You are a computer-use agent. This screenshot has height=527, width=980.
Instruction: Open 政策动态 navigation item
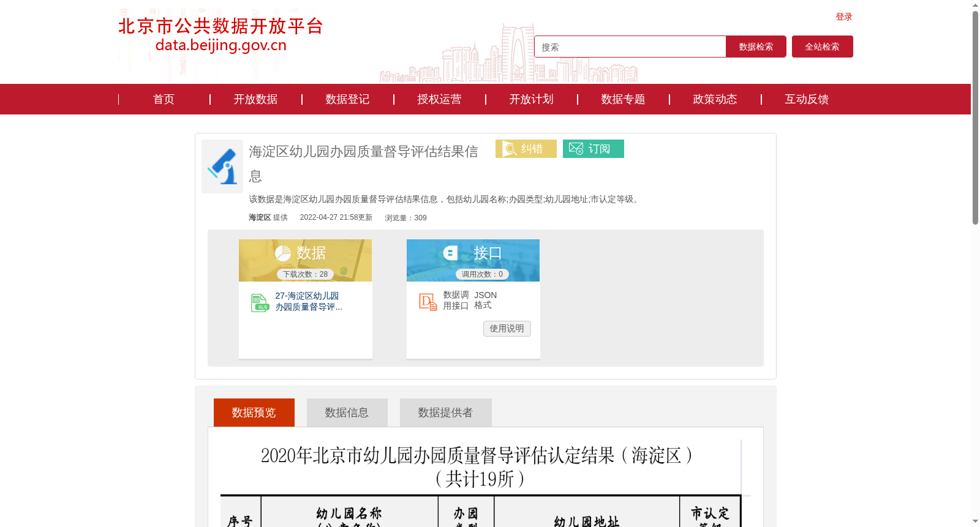click(x=715, y=99)
